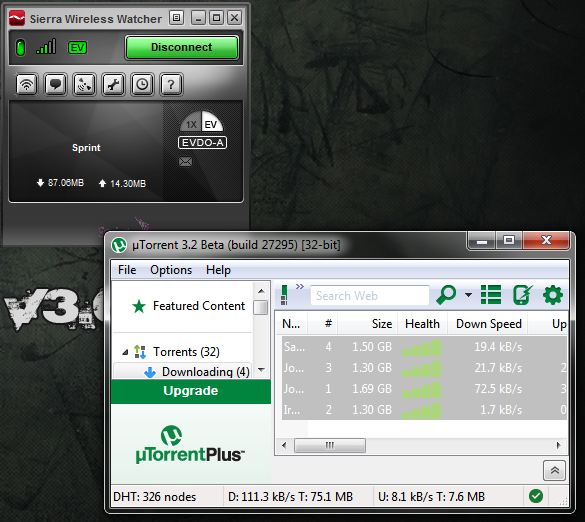Open the search provider dropdown arrow

[468, 295]
